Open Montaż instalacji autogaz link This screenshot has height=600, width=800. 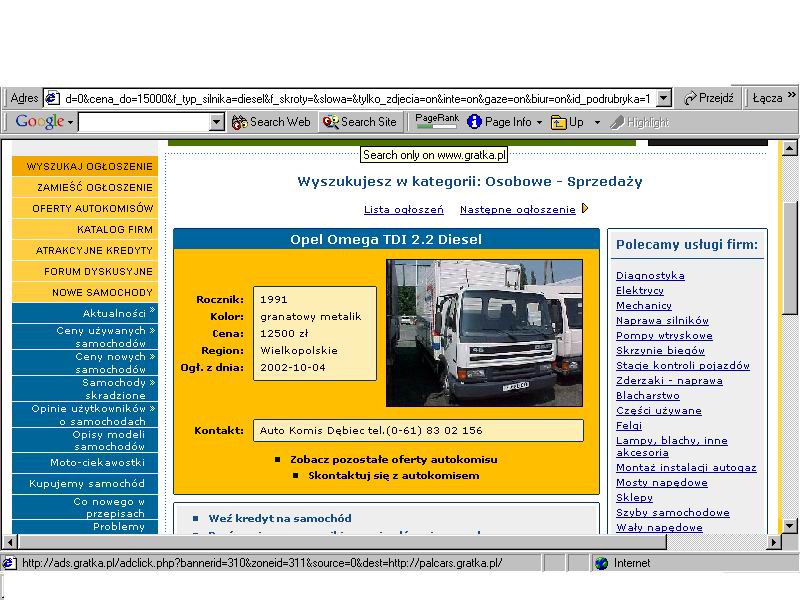[x=686, y=467]
